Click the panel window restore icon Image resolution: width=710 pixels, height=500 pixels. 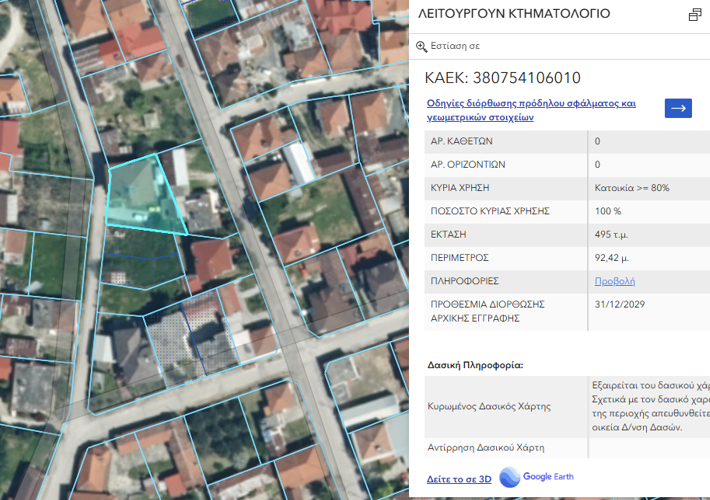coord(695,15)
